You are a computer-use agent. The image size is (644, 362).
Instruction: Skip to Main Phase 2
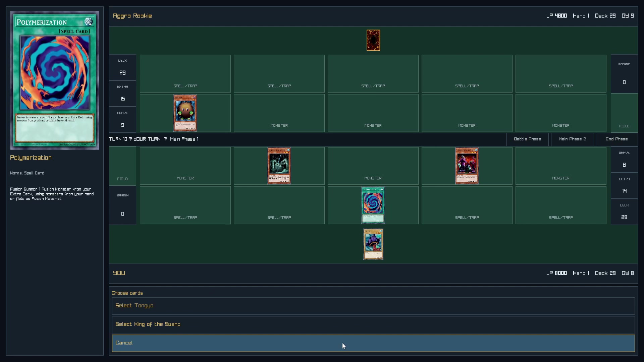pyautogui.click(x=572, y=139)
